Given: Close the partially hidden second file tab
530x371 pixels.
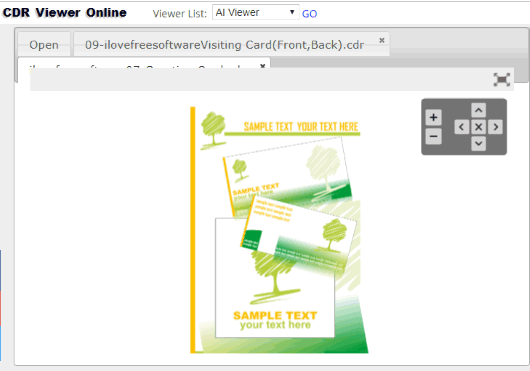Looking at the screenshot, I should 262,66.
